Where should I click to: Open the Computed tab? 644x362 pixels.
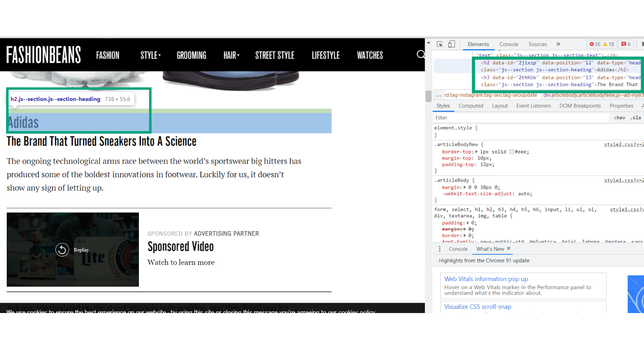click(471, 106)
